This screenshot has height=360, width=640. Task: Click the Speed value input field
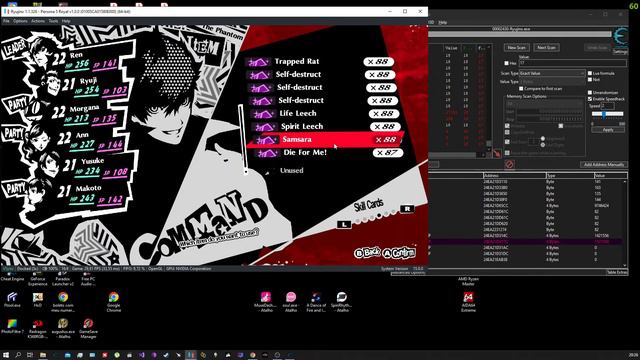pyautogui.click(x=607, y=106)
